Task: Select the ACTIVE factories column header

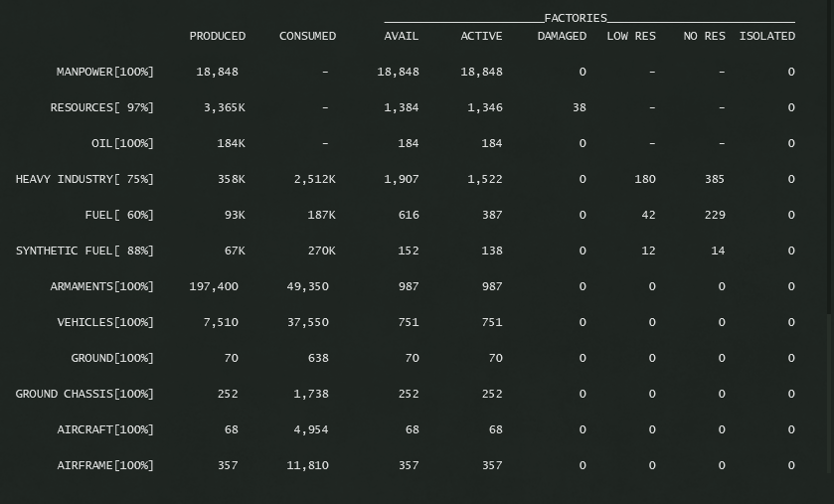Action: coord(481,36)
